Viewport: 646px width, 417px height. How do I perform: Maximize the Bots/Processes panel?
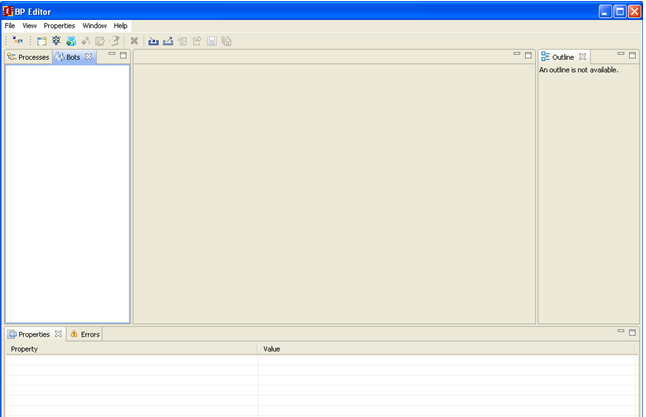(123, 55)
